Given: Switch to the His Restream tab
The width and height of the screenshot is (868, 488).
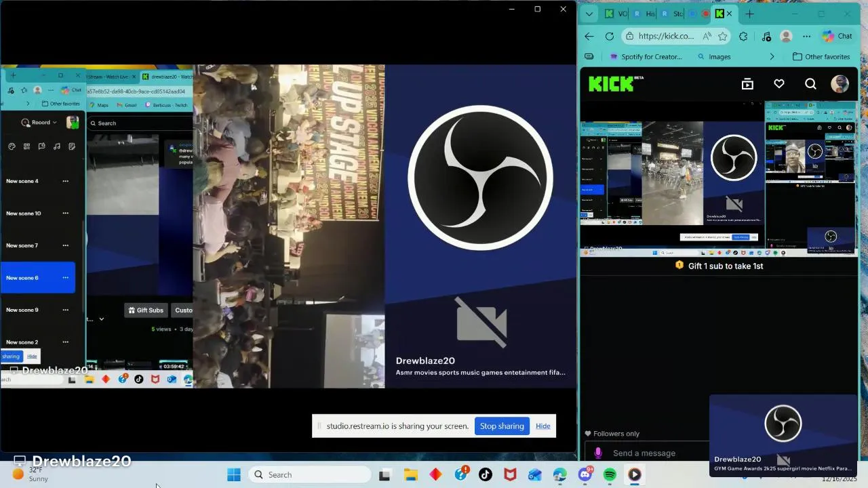Looking at the screenshot, I should click(x=644, y=14).
